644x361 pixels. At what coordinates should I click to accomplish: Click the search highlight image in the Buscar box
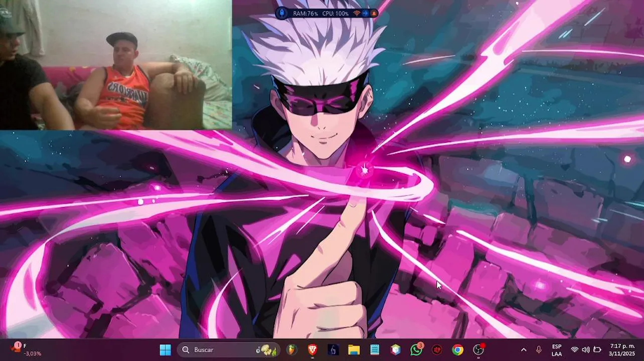(x=267, y=350)
